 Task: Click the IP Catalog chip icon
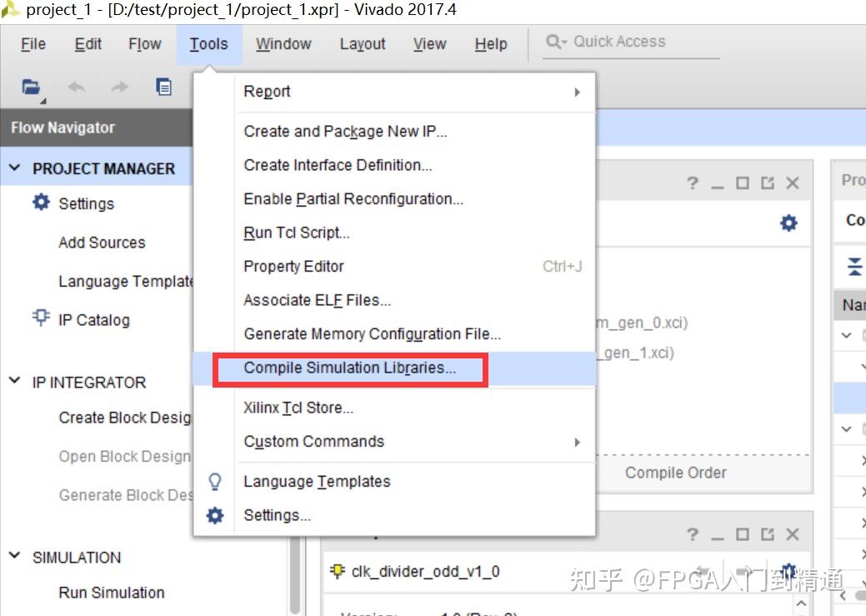pos(41,318)
